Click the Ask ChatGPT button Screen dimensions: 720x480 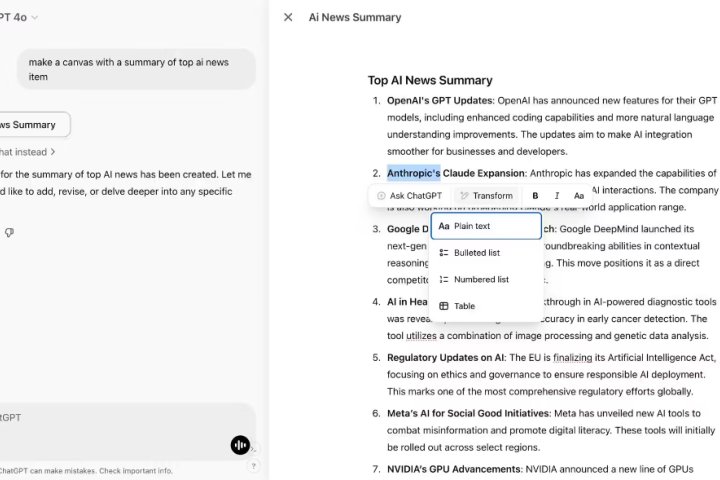pos(409,196)
